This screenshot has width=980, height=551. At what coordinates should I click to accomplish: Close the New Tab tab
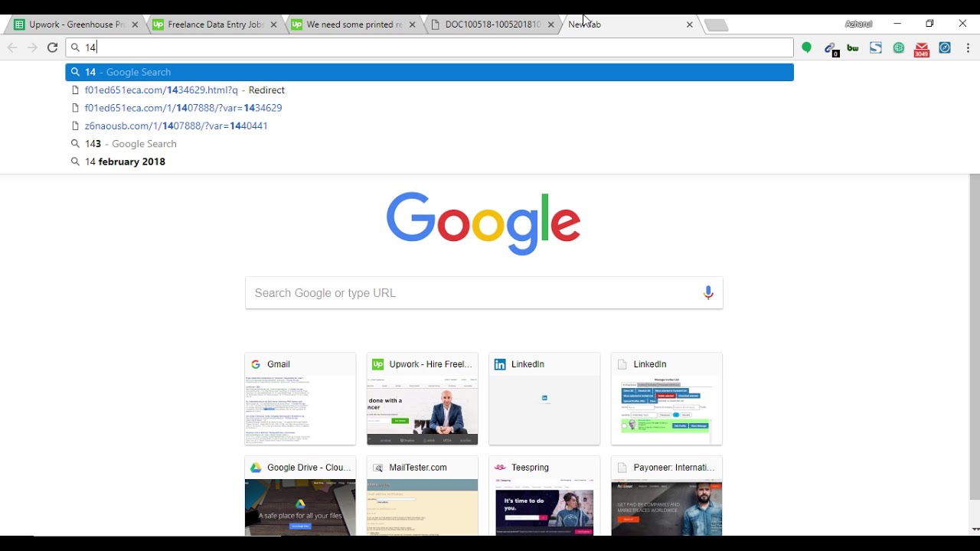pos(689,24)
